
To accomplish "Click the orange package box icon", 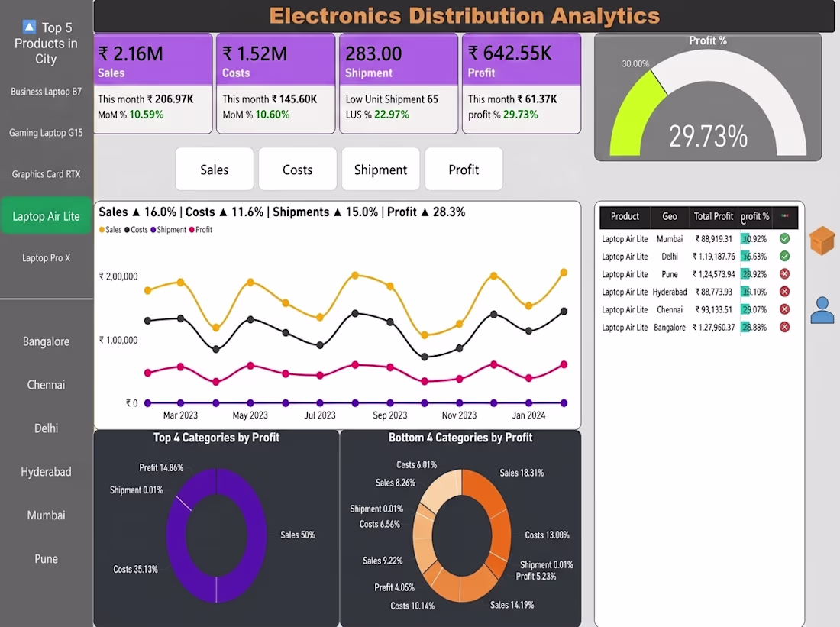I will point(822,240).
